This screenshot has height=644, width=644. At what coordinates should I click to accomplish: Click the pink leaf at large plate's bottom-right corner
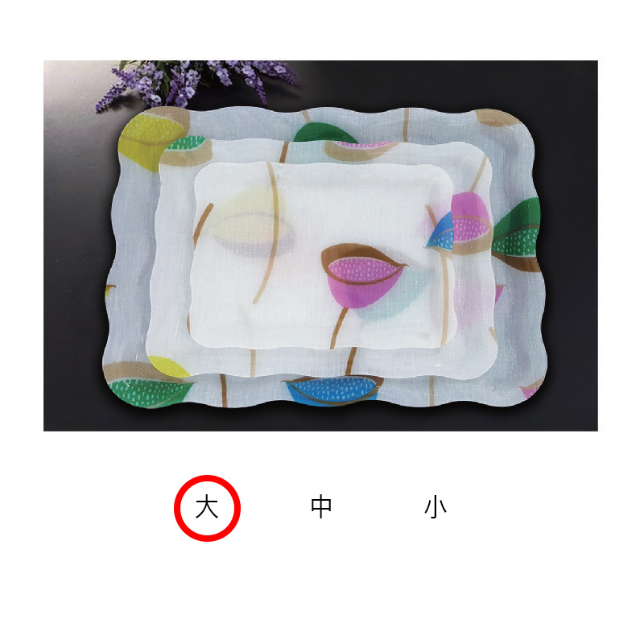[531, 391]
